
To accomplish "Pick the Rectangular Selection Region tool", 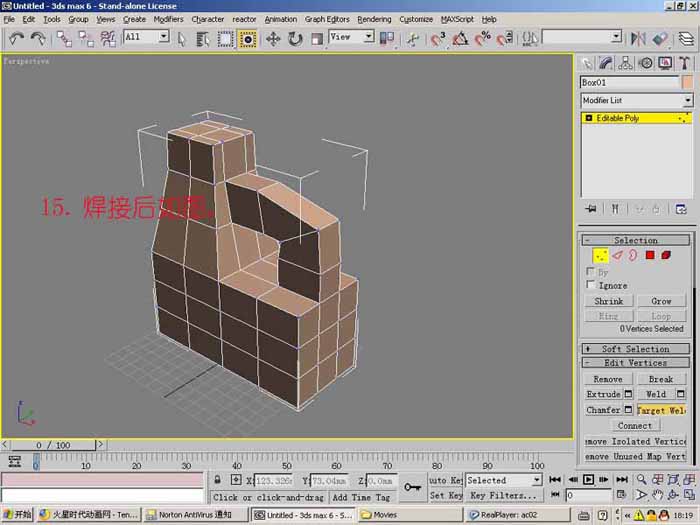I will pos(225,39).
